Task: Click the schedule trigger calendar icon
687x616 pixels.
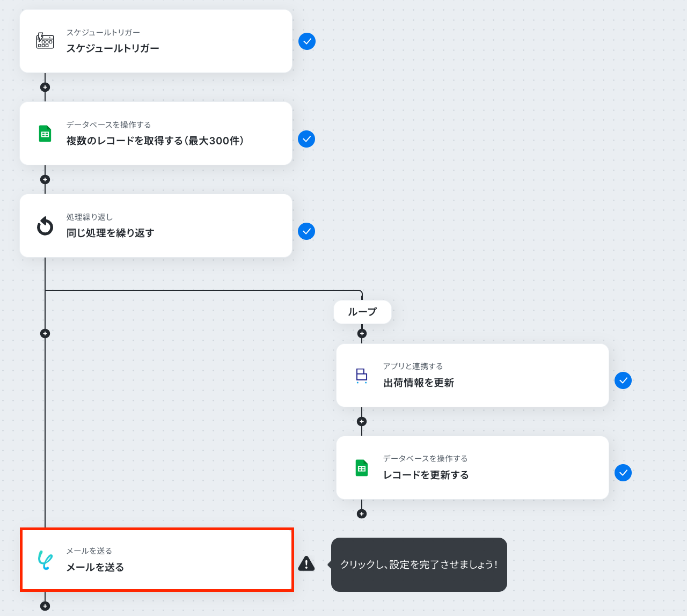Action: pyautogui.click(x=45, y=41)
